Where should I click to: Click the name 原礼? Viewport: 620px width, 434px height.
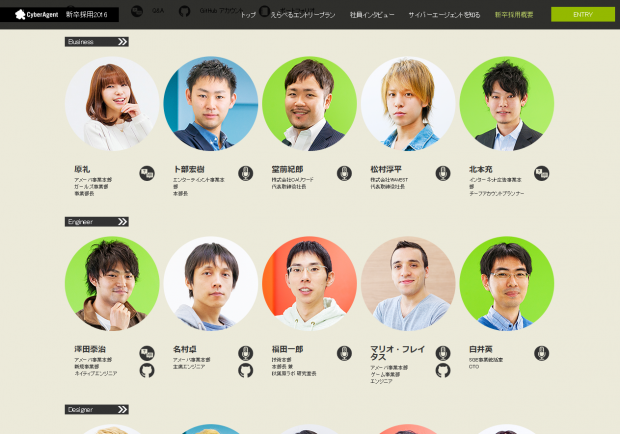[x=82, y=169]
